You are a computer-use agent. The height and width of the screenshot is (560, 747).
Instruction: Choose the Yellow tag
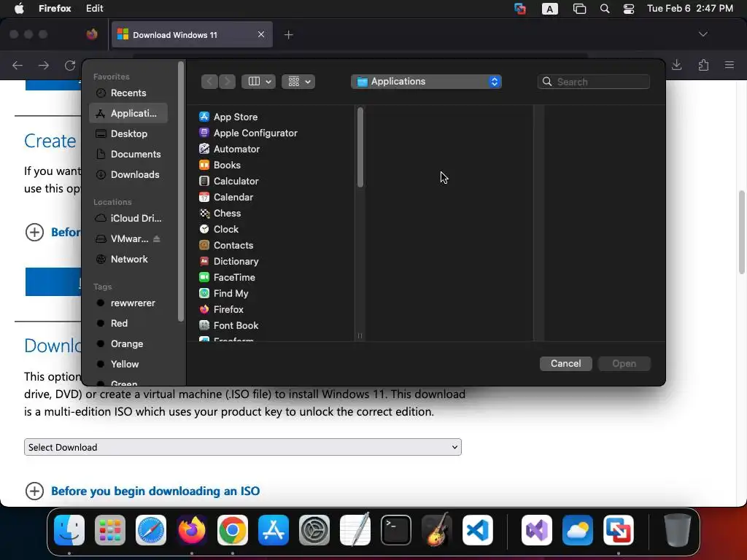click(x=128, y=365)
